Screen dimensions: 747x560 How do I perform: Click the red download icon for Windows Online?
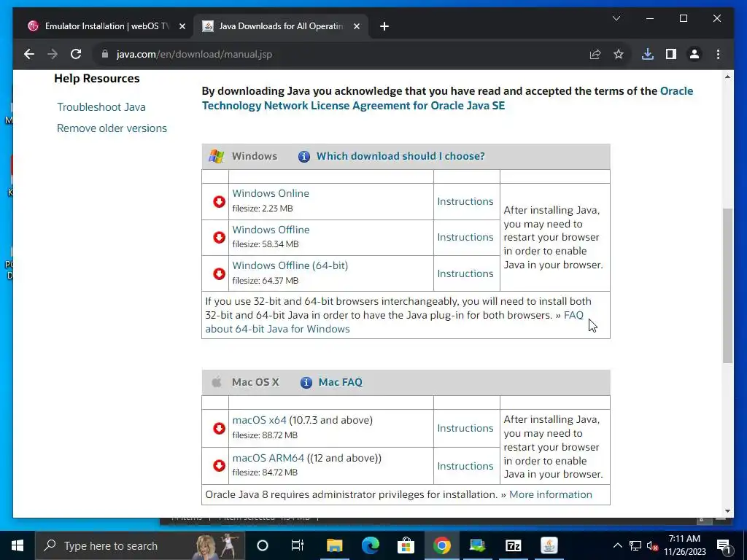[x=219, y=201]
